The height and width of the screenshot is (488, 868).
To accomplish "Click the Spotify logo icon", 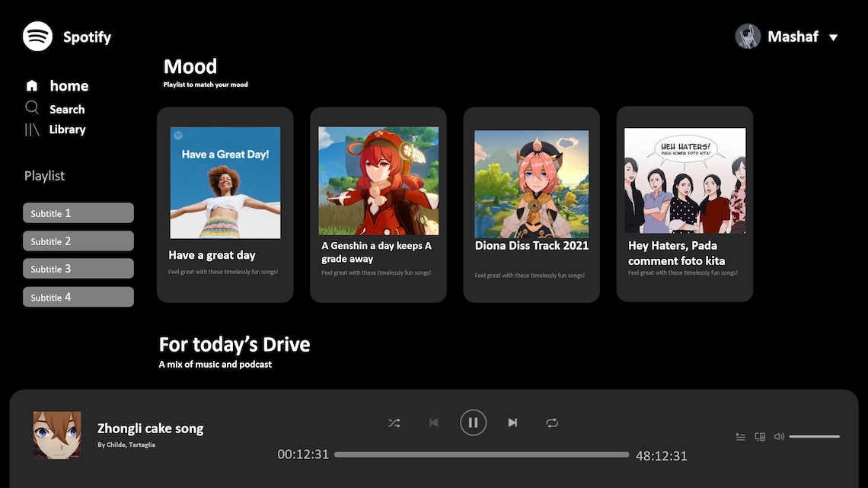I will pos(37,37).
